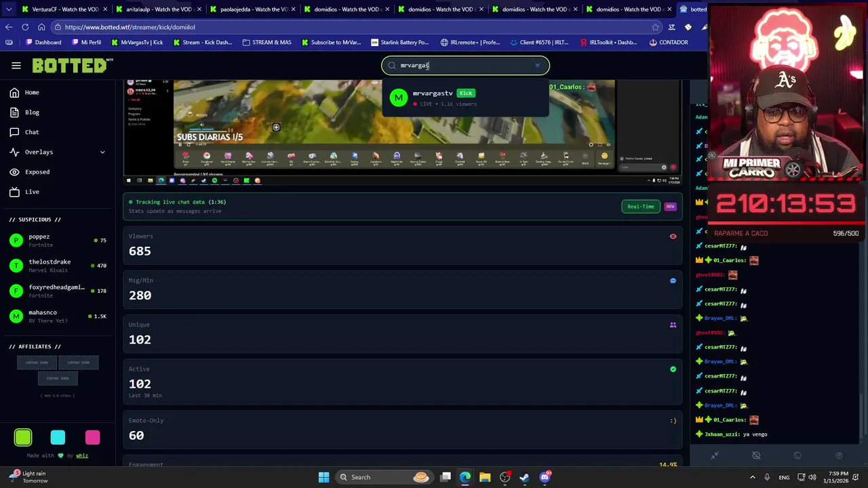Reload the page with refresh icon
Image resolution: width=868 pixels, height=488 pixels.
[25, 27]
